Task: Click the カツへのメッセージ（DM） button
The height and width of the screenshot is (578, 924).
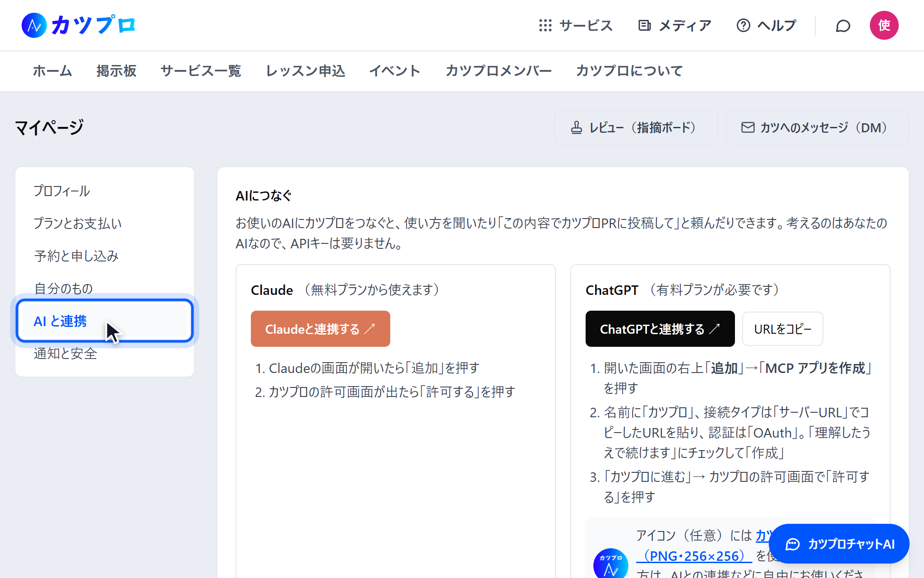Action: coord(817,127)
